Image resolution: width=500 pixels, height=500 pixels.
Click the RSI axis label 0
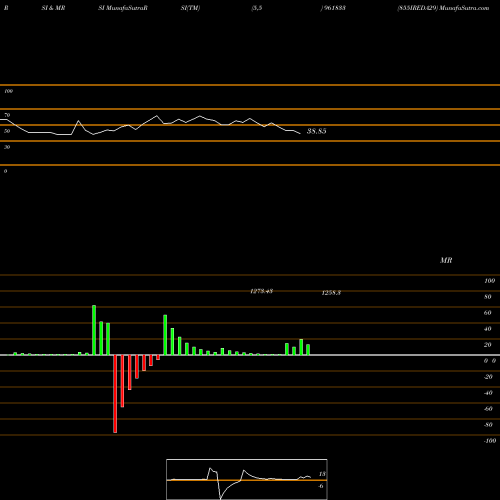(x=5, y=171)
